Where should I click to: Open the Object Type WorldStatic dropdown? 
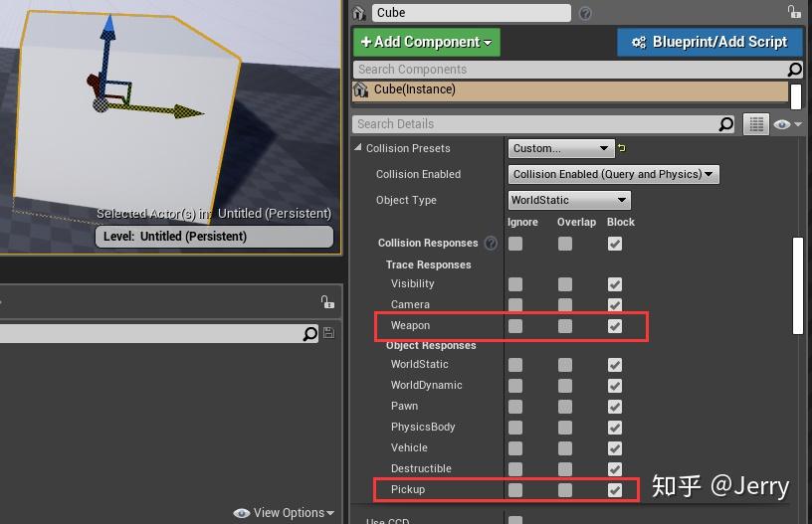coord(569,200)
